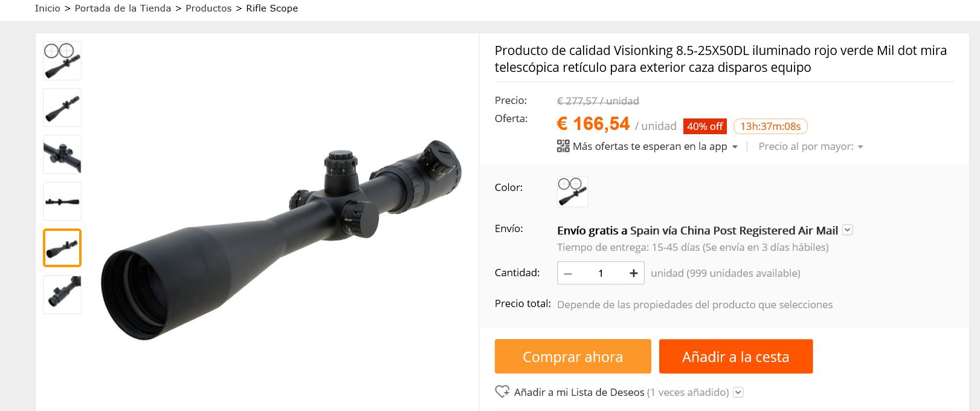Select the first thumbnail with reticle circles
The image size is (980, 411).
[x=62, y=61]
